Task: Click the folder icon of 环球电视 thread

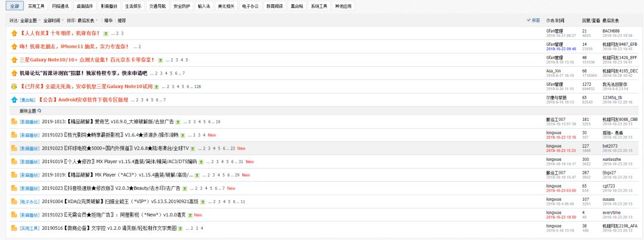Action: coord(14,148)
